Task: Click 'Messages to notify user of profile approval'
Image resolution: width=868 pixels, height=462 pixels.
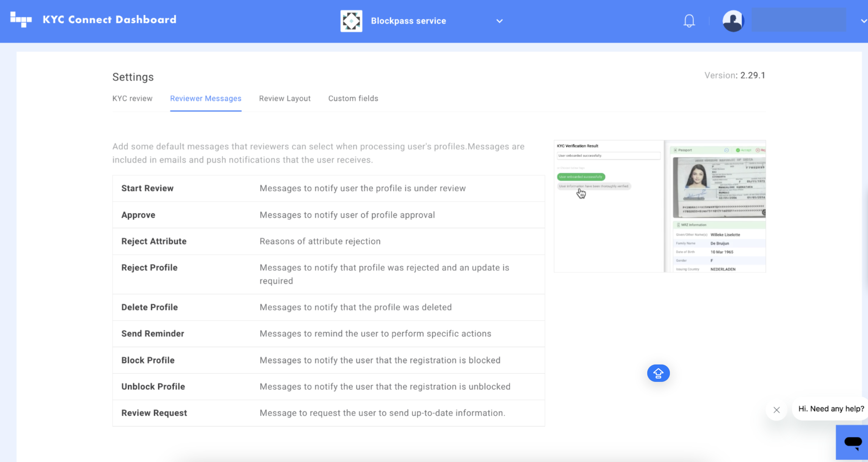Action: point(347,215)
